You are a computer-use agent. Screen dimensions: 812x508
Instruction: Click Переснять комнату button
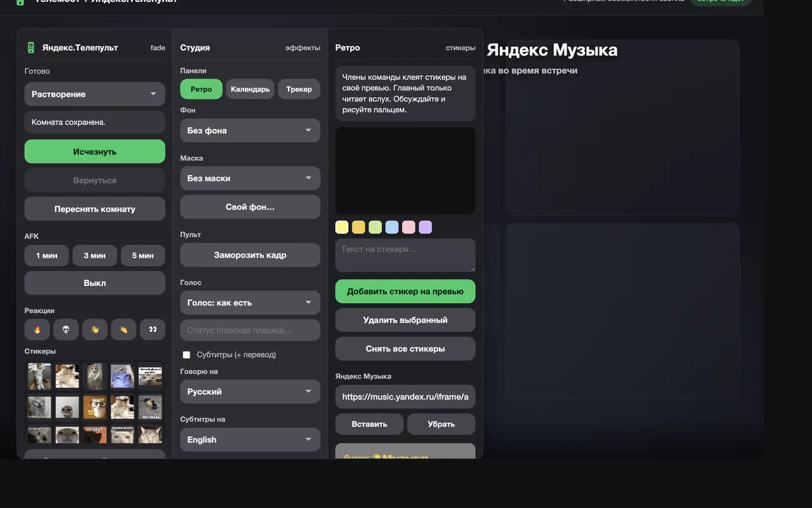pyautogui.click(x=95, y=209)
